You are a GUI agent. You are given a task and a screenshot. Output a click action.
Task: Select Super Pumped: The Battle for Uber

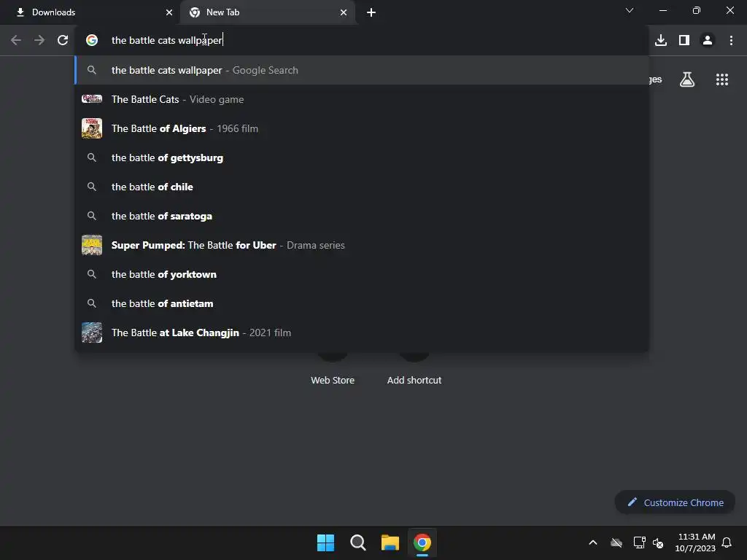[362, 245]
